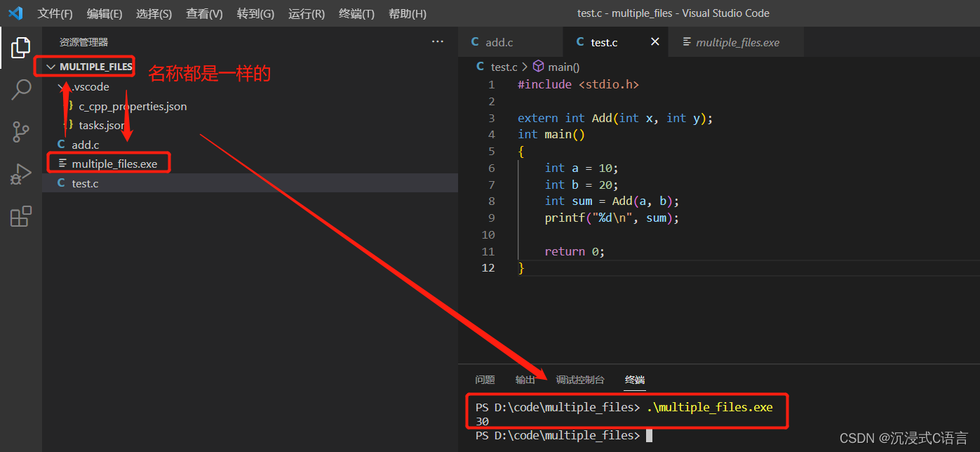Open the 帮助(H) menu
This screenshot has width=980, height=452.
click(x=408, y=13)
